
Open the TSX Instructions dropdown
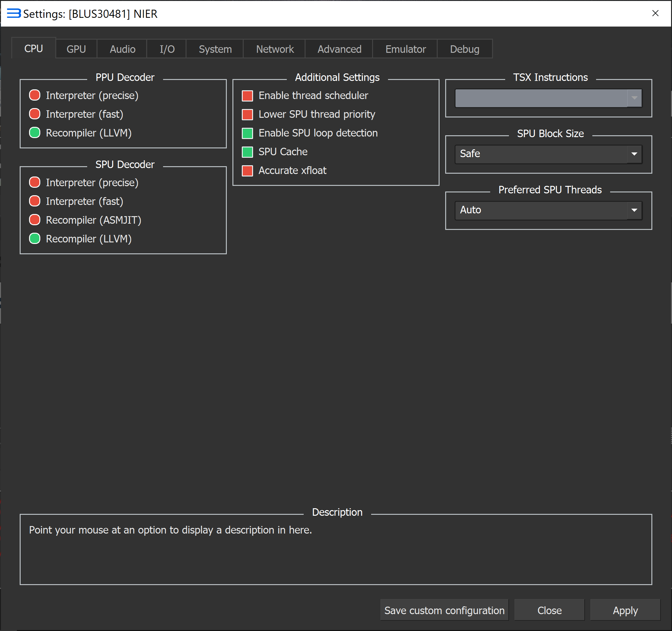coord(548,98)
